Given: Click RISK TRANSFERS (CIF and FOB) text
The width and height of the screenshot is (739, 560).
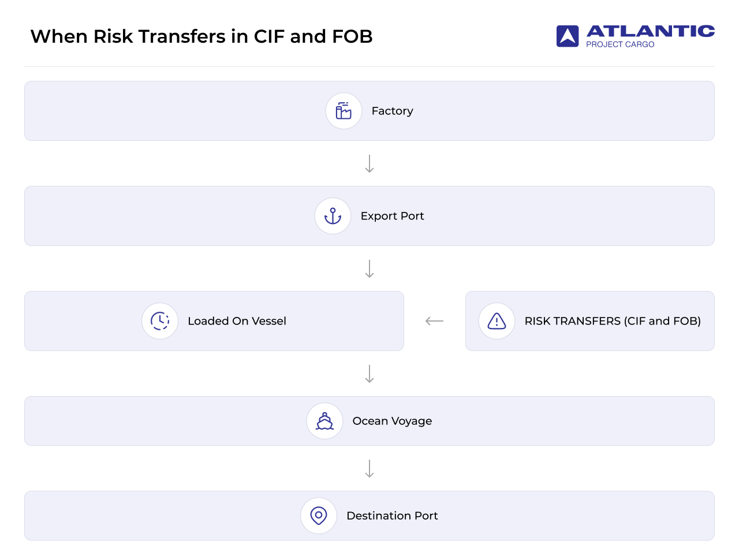Looking at the screenshot, I should click(x=613, y=321).
